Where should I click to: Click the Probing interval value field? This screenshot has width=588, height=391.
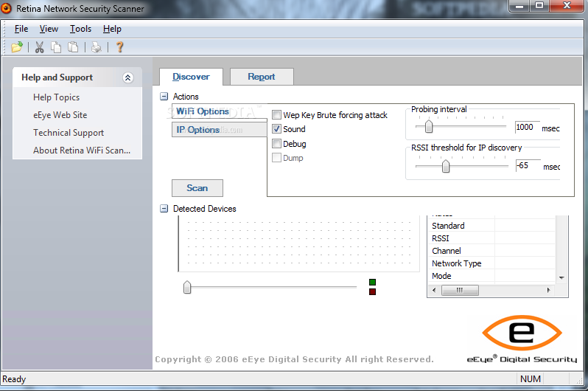point(528,128)
